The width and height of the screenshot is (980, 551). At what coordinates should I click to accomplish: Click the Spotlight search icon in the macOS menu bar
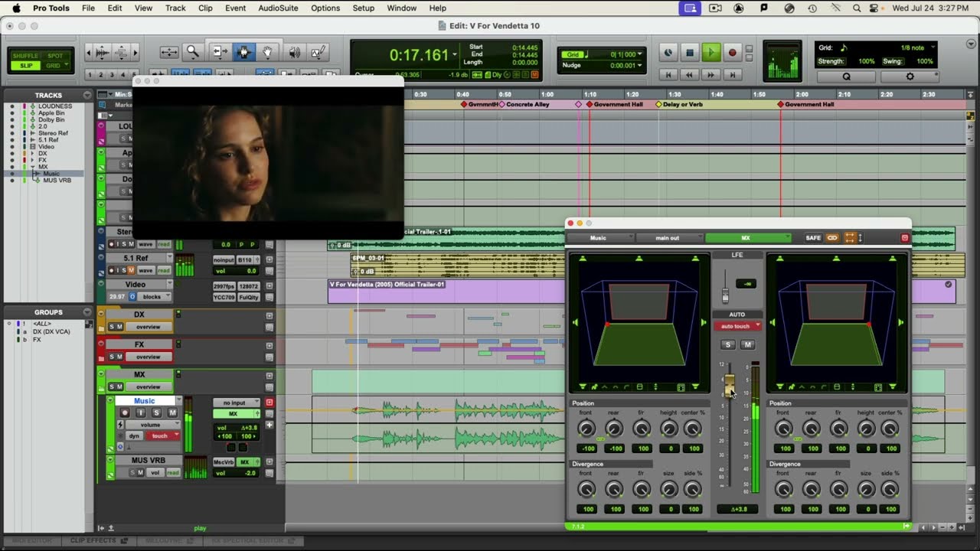(x=857, y=8)
